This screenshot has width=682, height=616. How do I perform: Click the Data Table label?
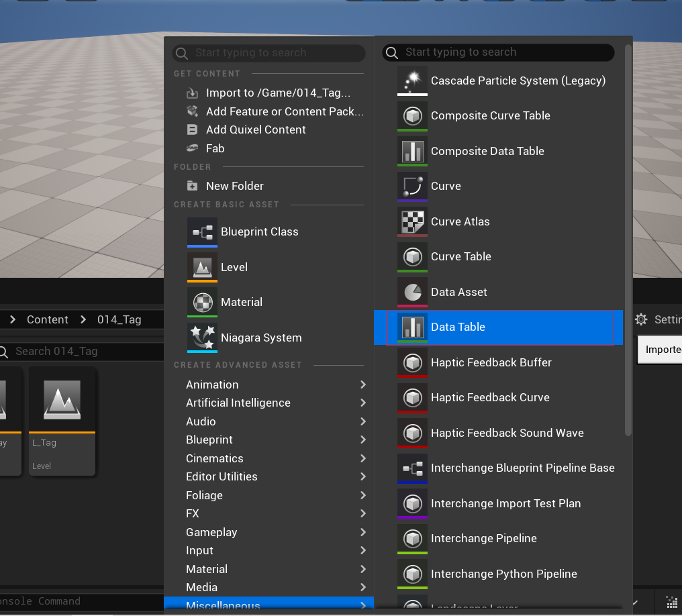[x=458, y=327]
